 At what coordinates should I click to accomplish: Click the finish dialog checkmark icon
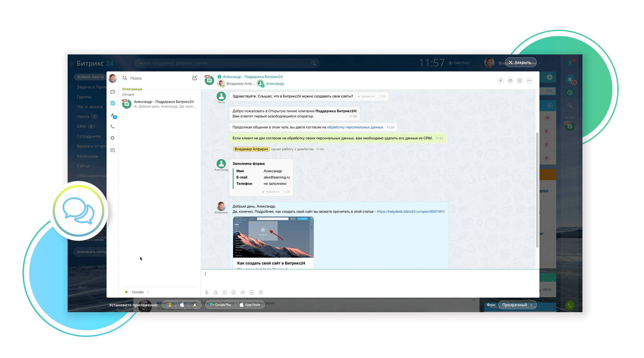(x=520, y=80)
